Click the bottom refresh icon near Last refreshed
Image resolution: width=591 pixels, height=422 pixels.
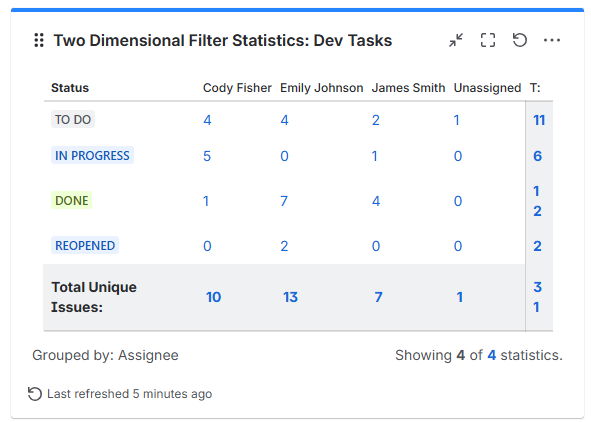(35, 394)
